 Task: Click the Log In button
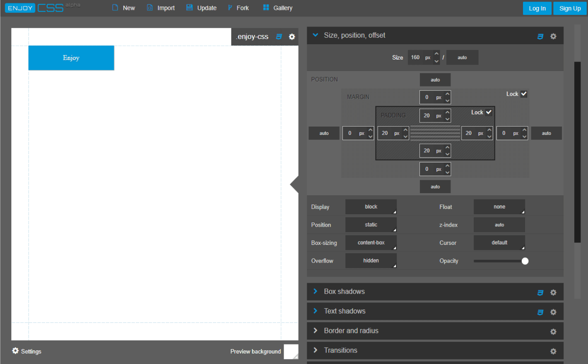[x=537, y=8]
